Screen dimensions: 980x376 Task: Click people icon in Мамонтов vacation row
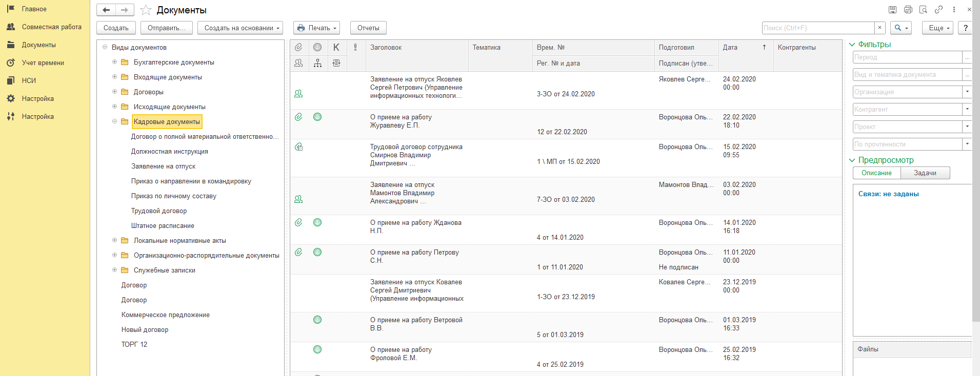tap(298, 199)
